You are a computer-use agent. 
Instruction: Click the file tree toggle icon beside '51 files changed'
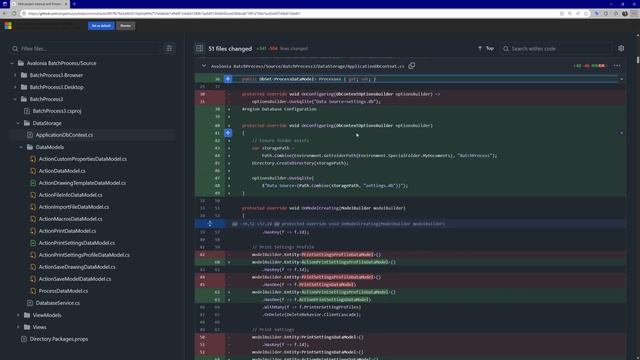click(199, 49)
